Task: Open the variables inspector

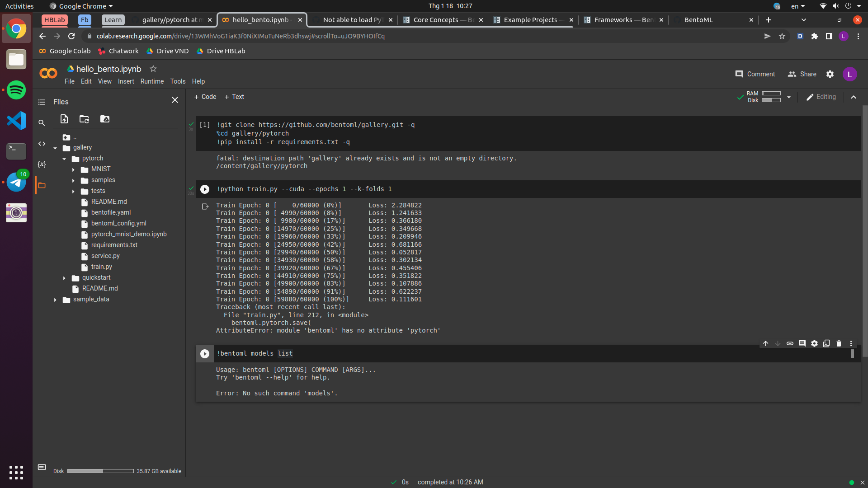Action: click(x=42, y=164)
